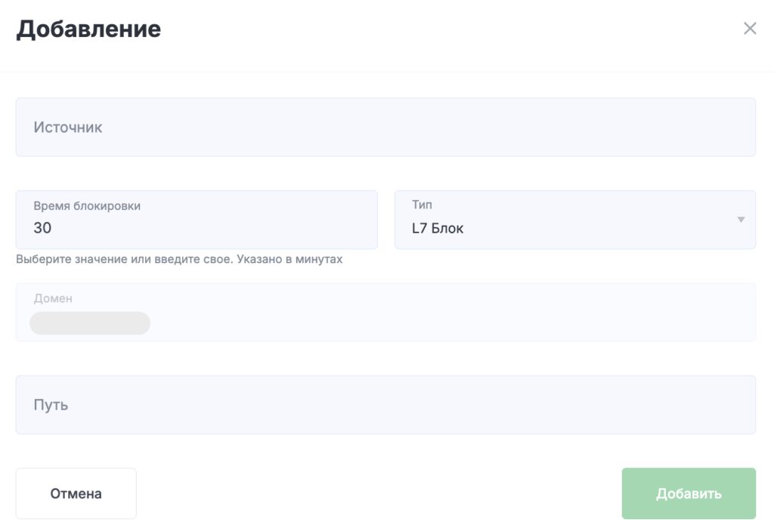Image resolution: width=774 pixels, height=532 pixels.
Task: Click the gray chip inside the Домен field
Action: tap(90, 323)
